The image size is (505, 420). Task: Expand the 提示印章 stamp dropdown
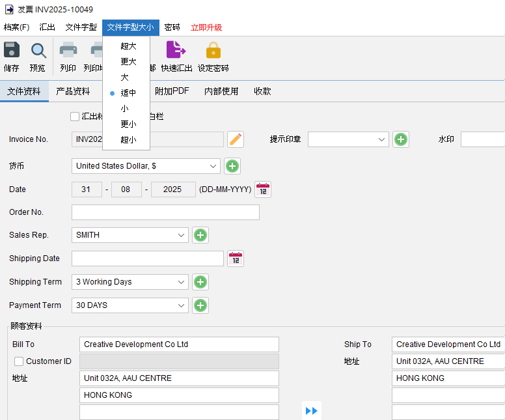click(381, 139)
